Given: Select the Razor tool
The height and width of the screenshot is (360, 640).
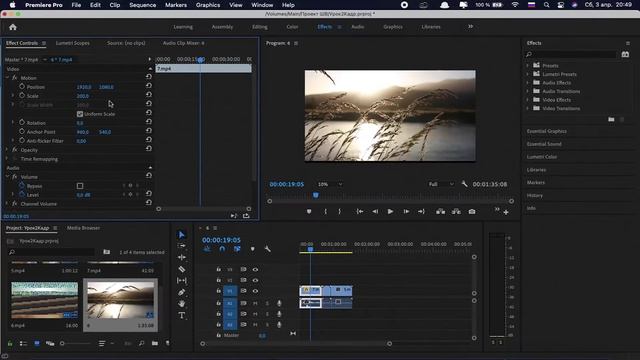Looking at the screenshot, I should (182, 269).
